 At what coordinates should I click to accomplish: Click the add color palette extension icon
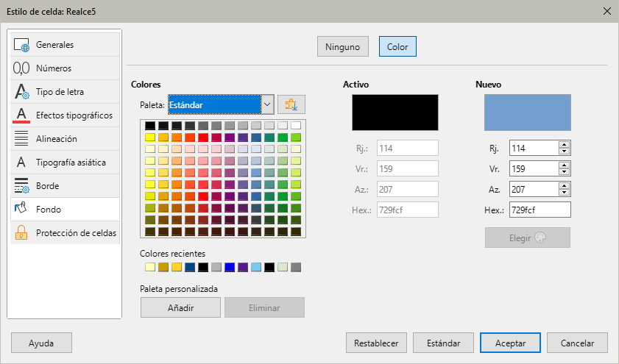click(291, 105)
